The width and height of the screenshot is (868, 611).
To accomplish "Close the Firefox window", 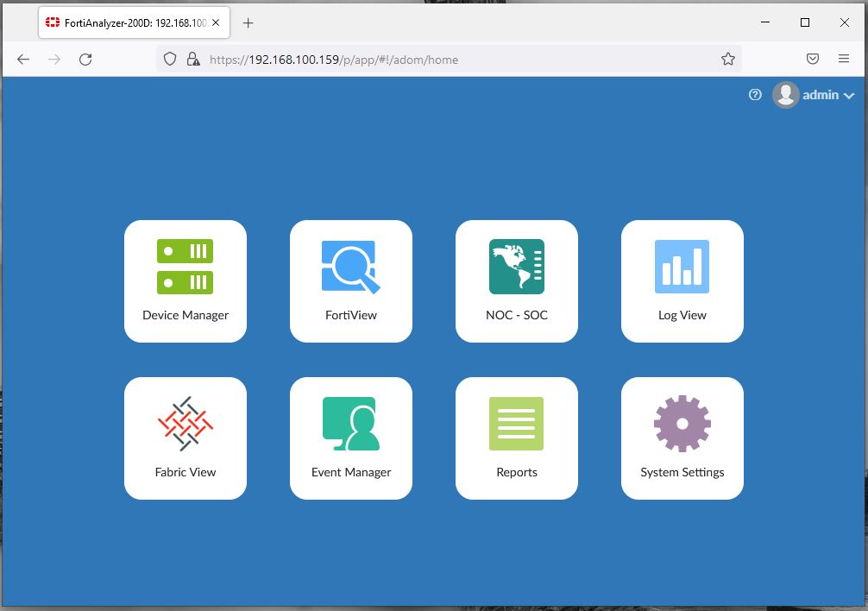I will 844,22.
